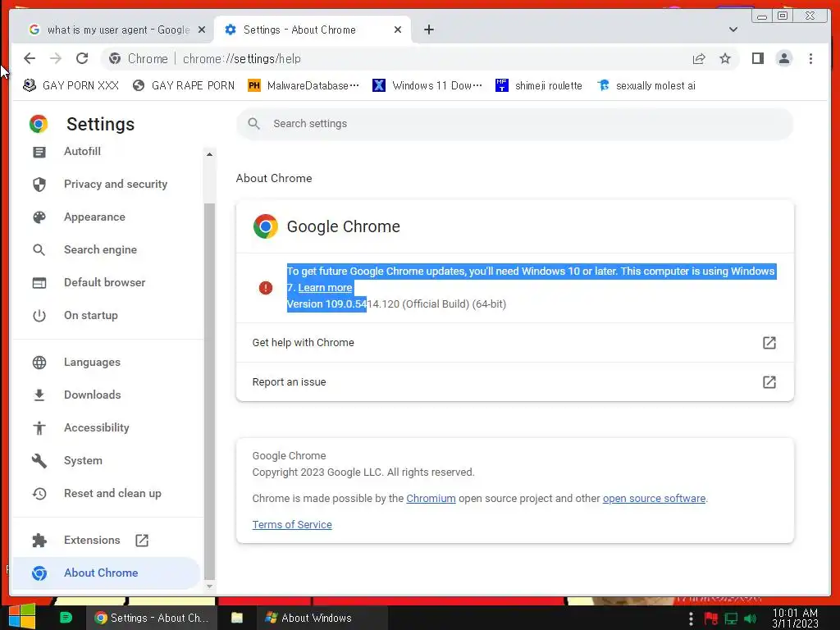Open the Windows 11 Dow… bookmark
This screenshot has width=840, height=630.
pos(427,85)
